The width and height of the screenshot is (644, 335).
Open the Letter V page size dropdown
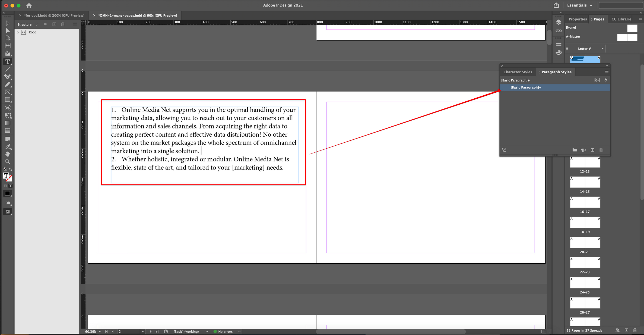click(602, 48)
